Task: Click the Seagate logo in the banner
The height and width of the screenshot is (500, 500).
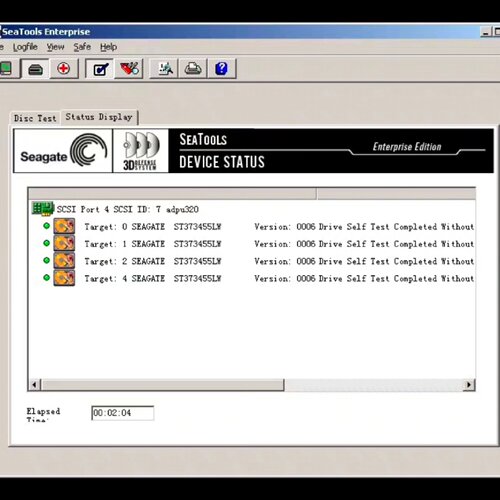Action: click(x=63, y=151)
